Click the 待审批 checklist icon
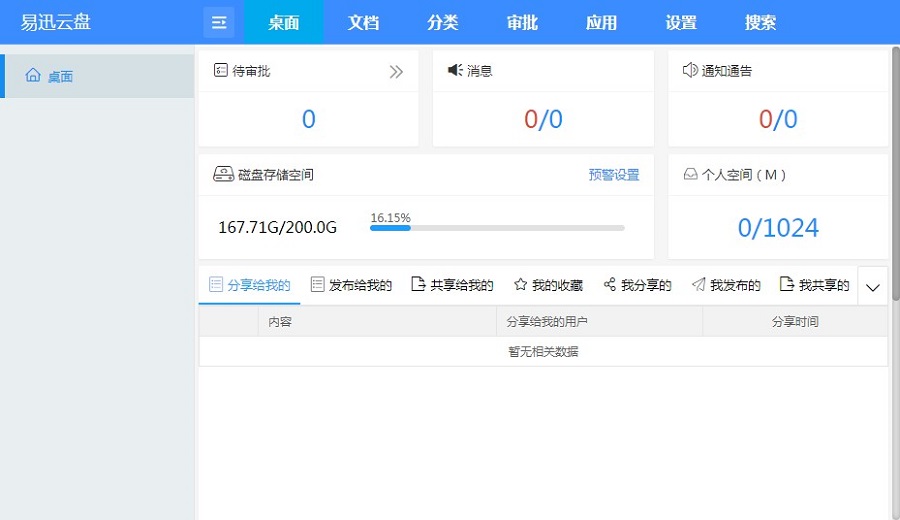Screen dimensions: 900x520 tap(220, 70)
